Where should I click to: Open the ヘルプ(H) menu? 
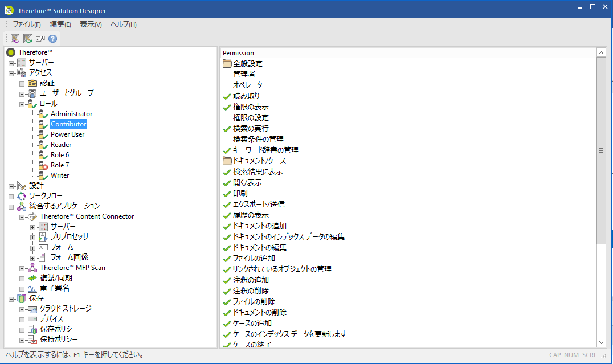tap(123, 24)
